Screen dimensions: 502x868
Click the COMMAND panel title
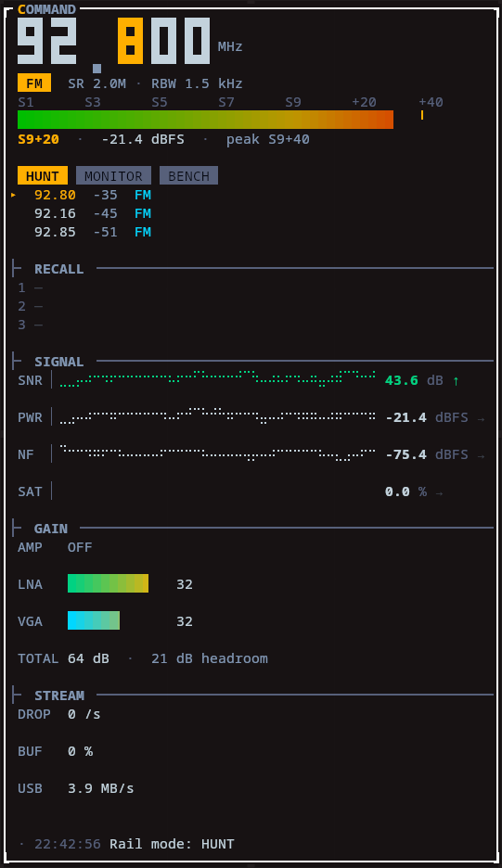click(x=46, y=9)
